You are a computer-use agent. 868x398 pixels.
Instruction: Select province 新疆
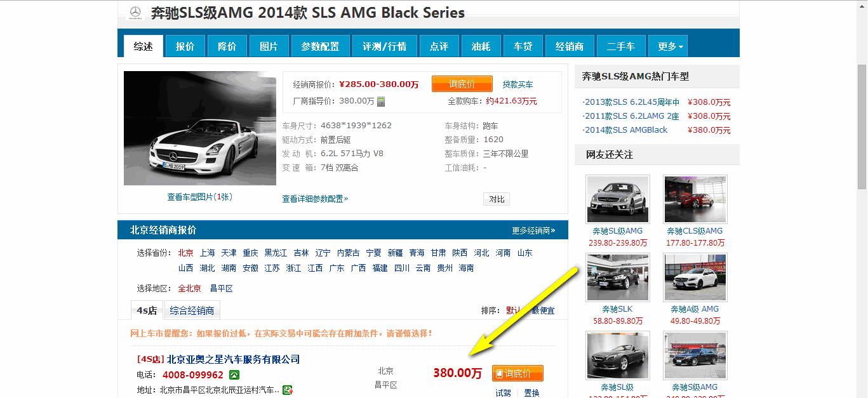[x=395, y=253]
